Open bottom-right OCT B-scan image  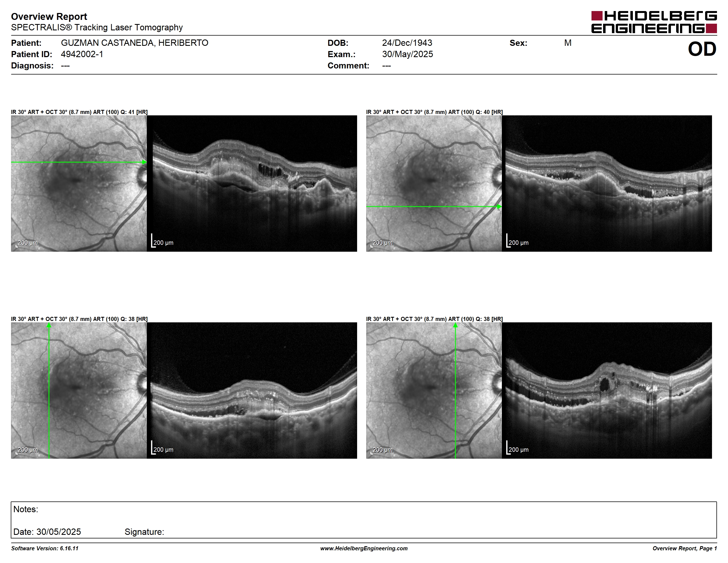[x=607, y=390]
